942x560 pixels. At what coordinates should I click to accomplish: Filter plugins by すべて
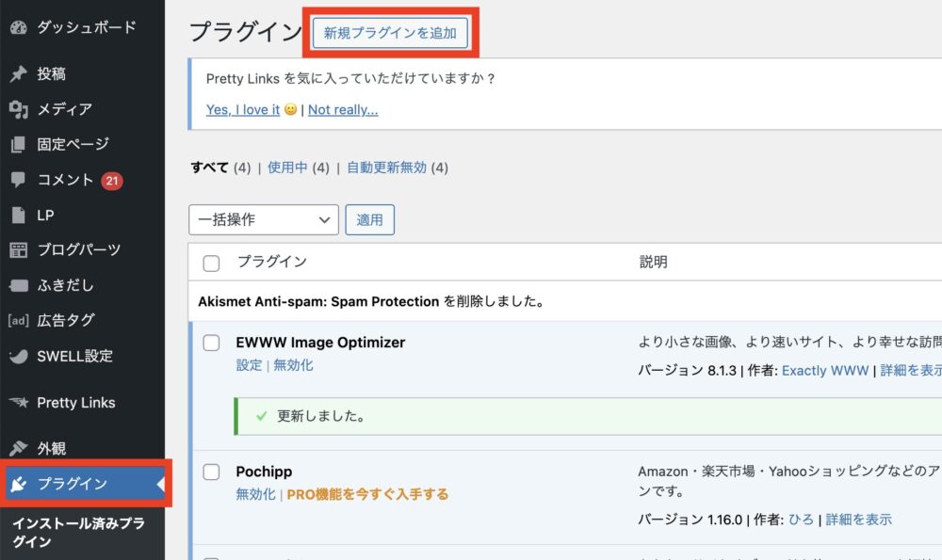pos(210,168)
